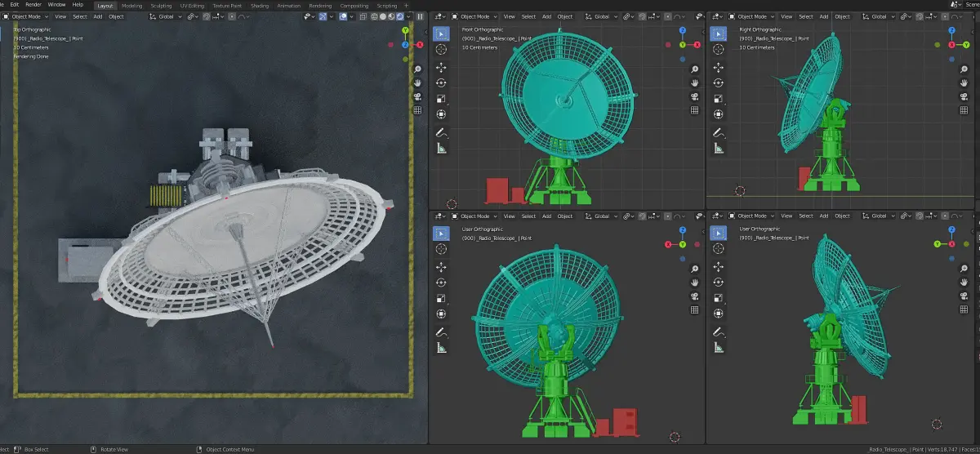
Task: Toggle perspective/orthographic grid icon in Right viewport
Action: click(x=964, y=109)
